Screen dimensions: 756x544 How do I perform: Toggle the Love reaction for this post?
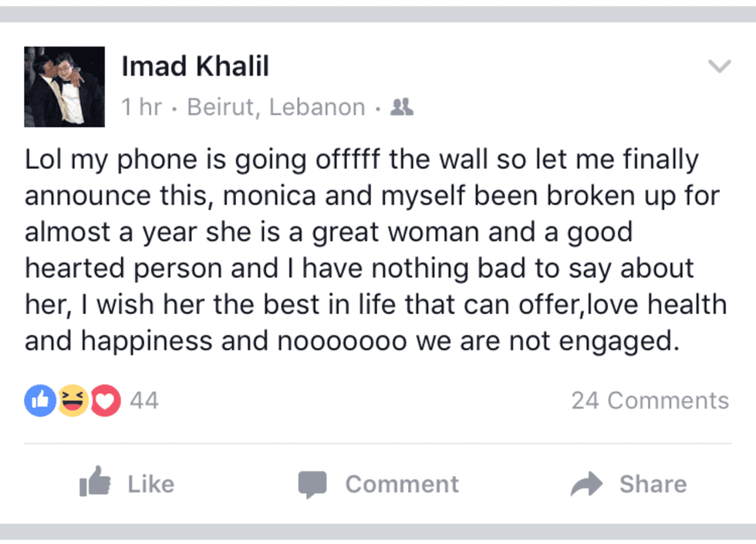click(x=105, y=400)
